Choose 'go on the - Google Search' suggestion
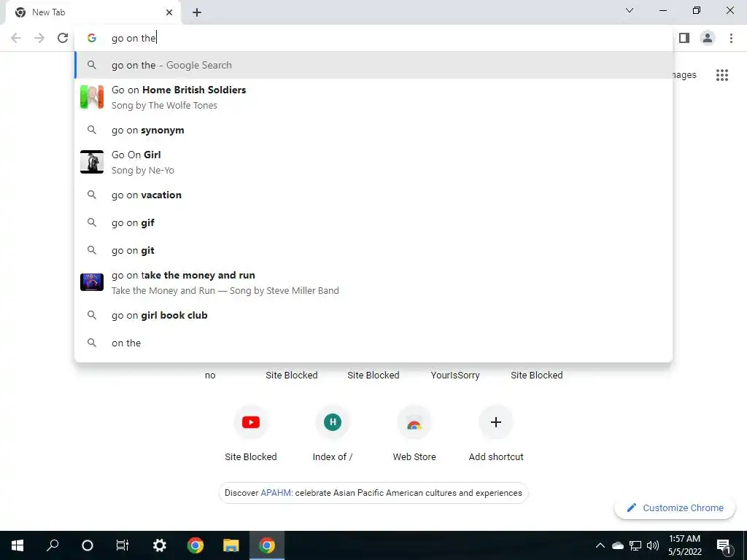Image resolution: width=747 pixels, height=560 pixels. point(373,65)
